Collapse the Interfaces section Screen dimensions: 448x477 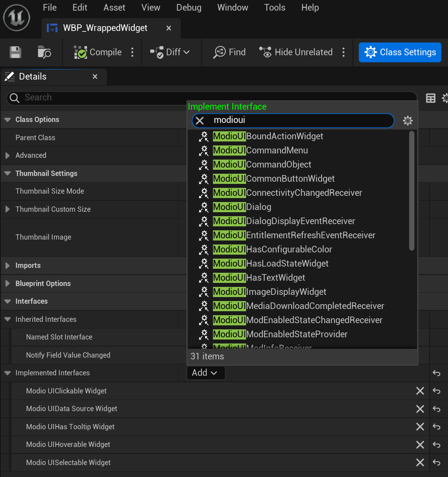click(8, 301)
